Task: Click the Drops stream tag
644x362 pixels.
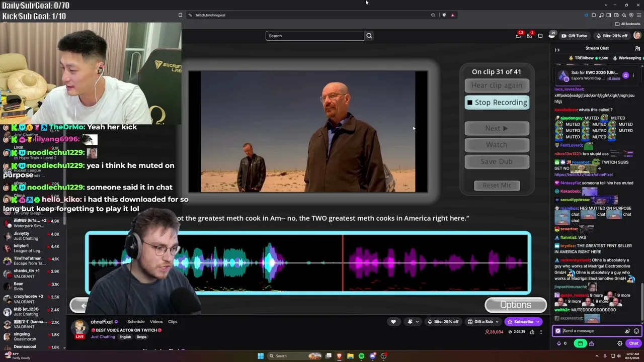Action: pos(141,337)
